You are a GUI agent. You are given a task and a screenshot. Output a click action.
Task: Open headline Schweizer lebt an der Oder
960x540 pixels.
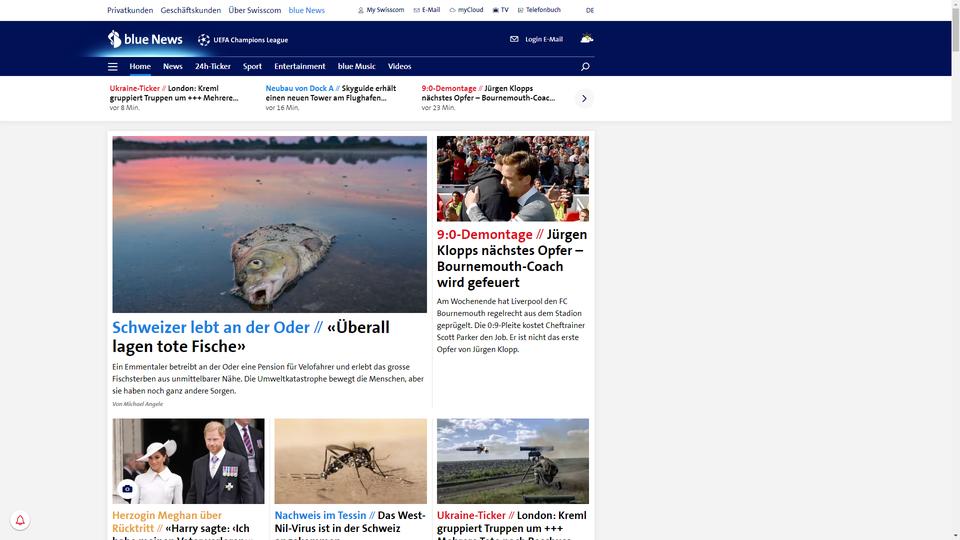pyautogui.click(x=250, y=337)
